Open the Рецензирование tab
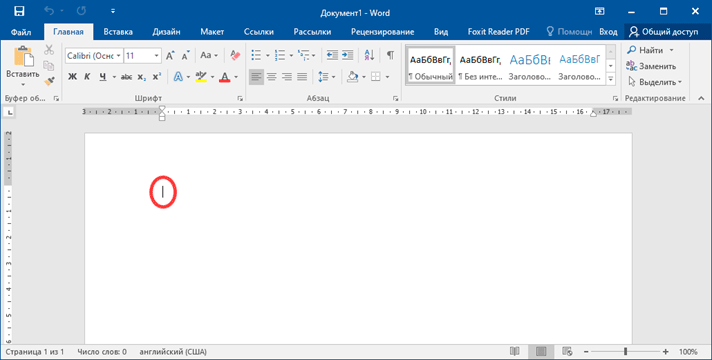 [382, 32]
